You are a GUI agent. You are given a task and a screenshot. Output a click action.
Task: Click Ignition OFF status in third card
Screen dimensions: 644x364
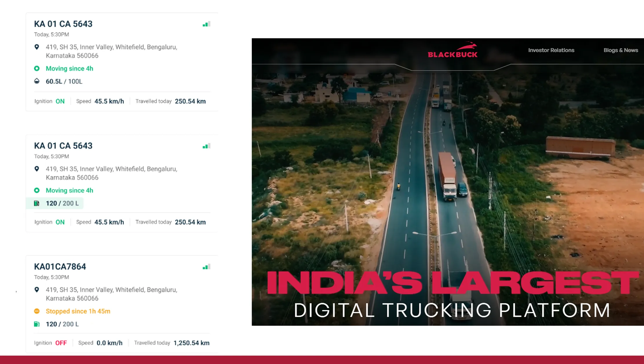pos(61,343)
